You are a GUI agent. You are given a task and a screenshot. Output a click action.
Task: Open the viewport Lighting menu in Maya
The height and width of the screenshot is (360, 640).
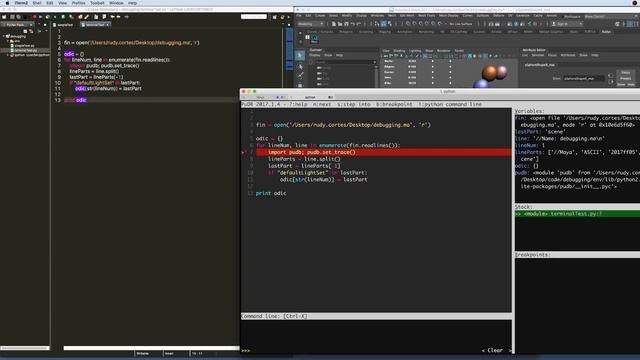tap(415, 51)
